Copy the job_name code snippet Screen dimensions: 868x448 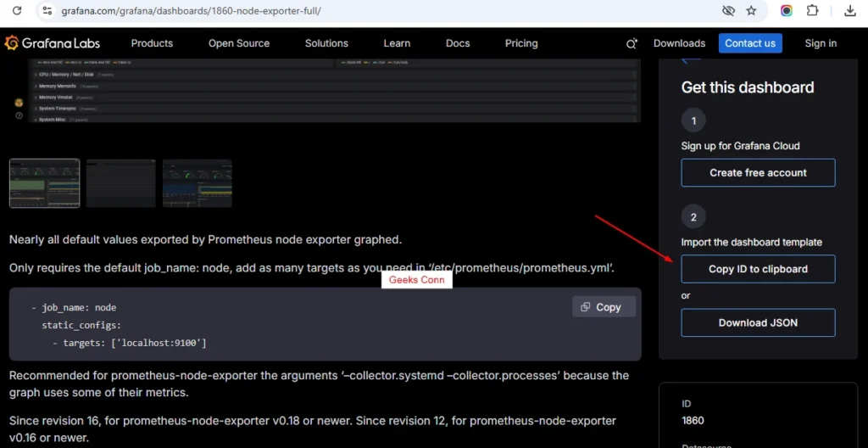pos(604,307)
